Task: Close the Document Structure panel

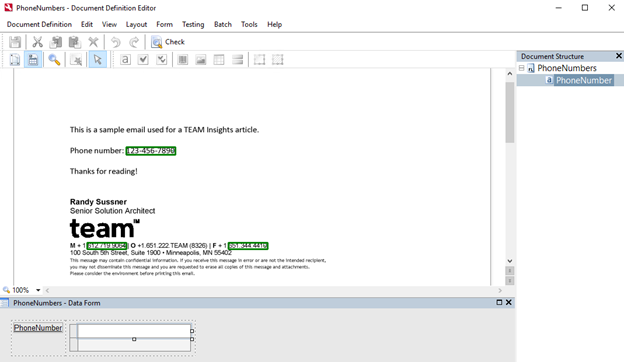Action: click(x=619, y=56)
